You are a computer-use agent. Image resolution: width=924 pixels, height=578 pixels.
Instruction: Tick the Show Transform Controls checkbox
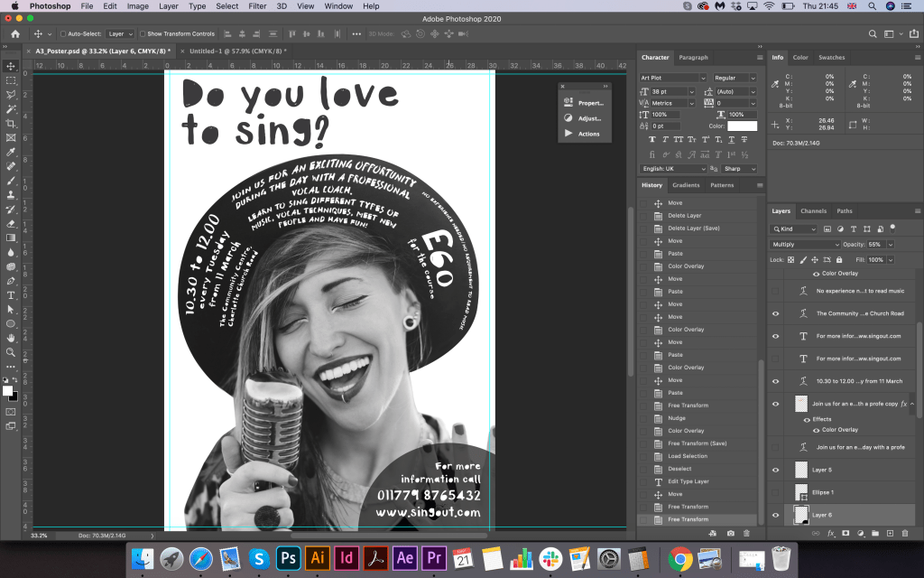pyautogui.click(x=143, y=33)
